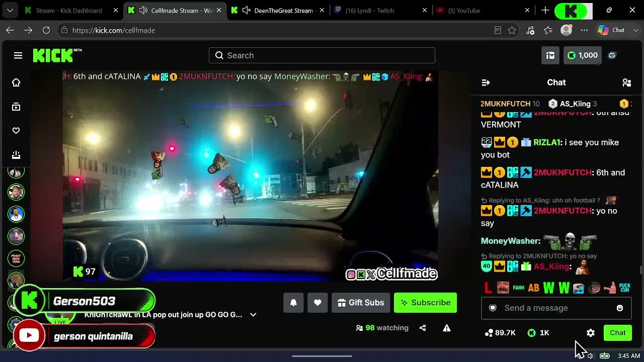Screen dimensions: 644x362
Task: View site information lock icon in address bar
Action: [64, 30]
